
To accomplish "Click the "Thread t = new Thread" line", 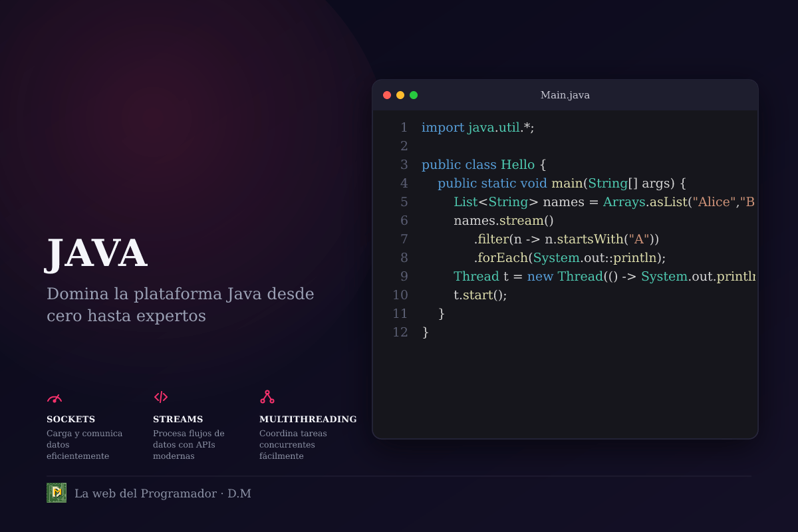I will coord(604,277).
